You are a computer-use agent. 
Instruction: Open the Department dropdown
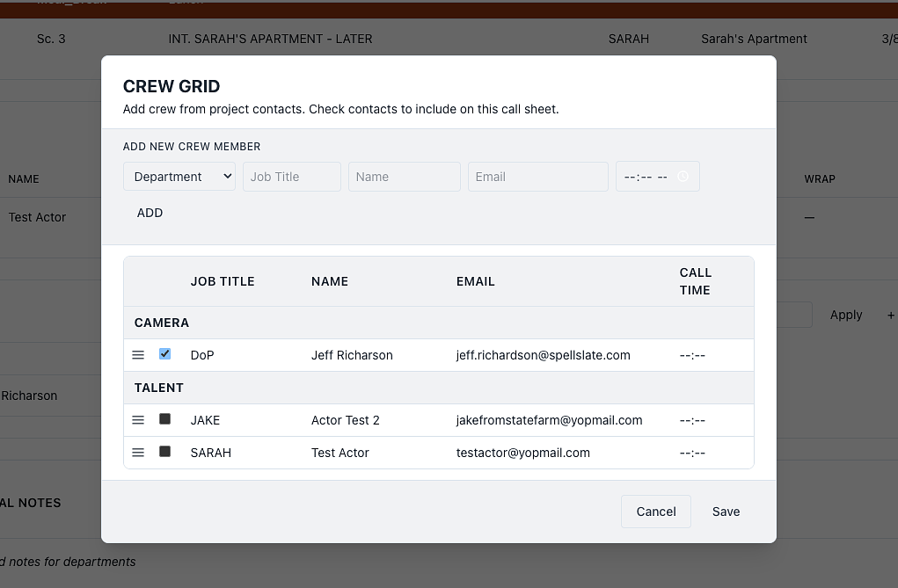coord(179,176)
